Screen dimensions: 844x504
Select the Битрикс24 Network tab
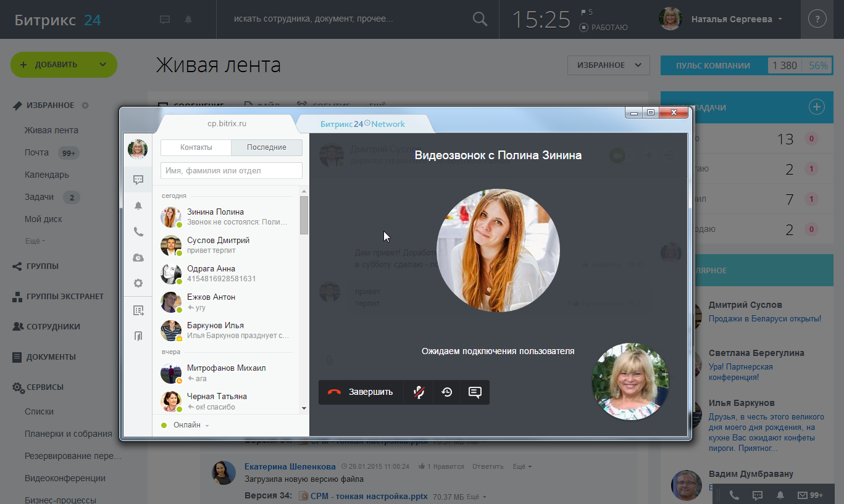pos(363,124)
